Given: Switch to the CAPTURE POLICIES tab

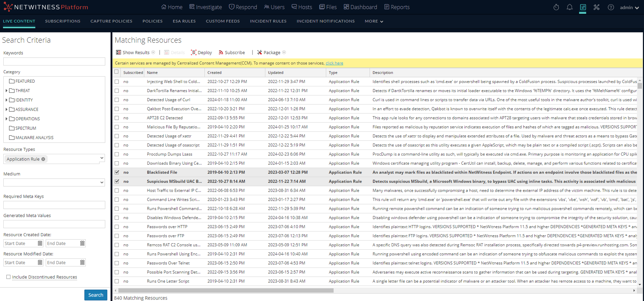Looking at the screenshot, I should click(111, 21).
